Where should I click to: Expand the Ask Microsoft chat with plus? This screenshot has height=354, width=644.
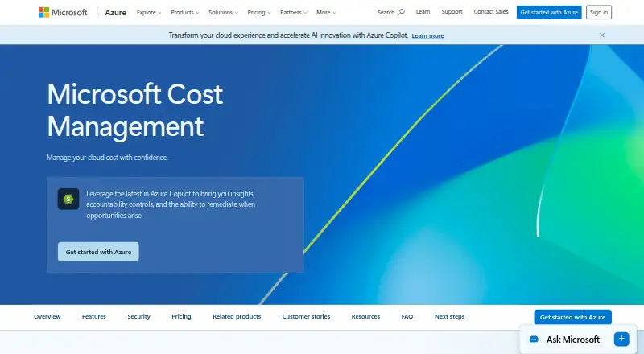(621, 339)
